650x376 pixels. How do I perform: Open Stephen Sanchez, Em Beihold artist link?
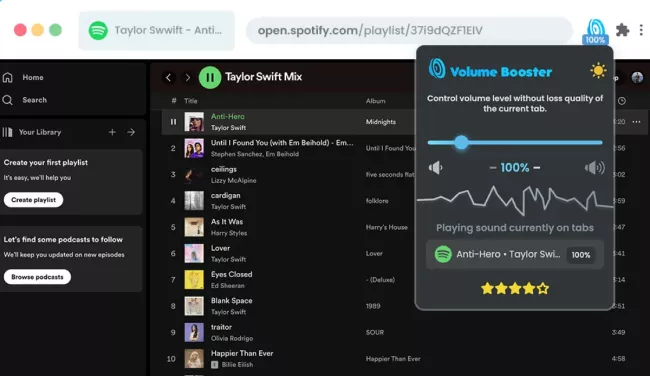click(255, 154)
